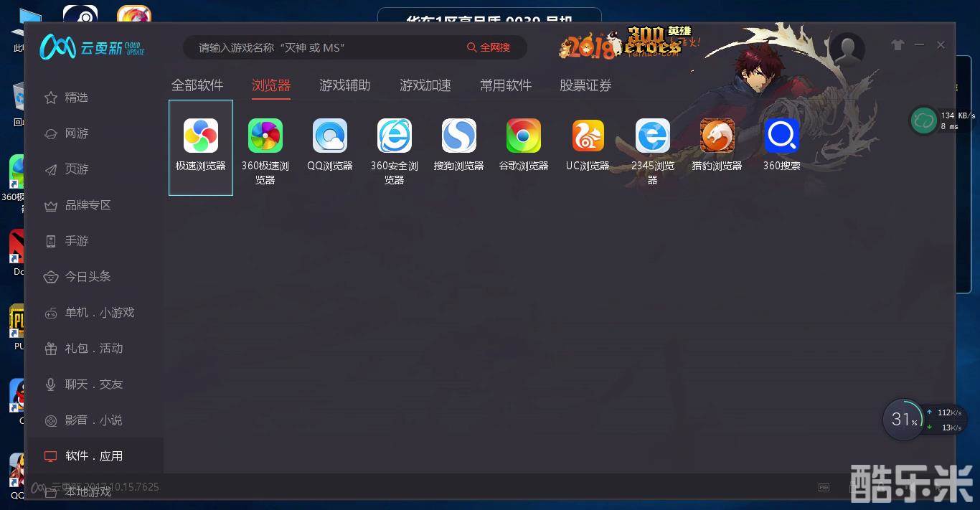Switch to the 游戏辅助 tab
The width and height of the screenshot is (980, 510).
[344, 85]
